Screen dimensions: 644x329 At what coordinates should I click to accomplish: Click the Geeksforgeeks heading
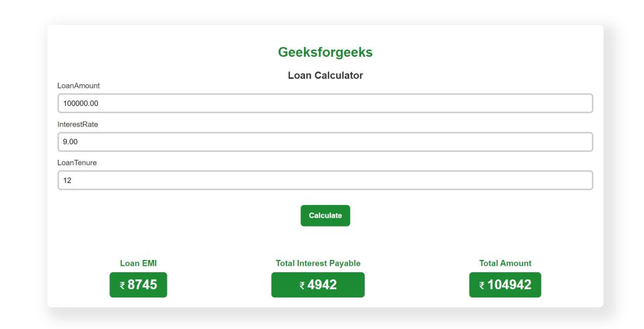(x=326, y=52)
